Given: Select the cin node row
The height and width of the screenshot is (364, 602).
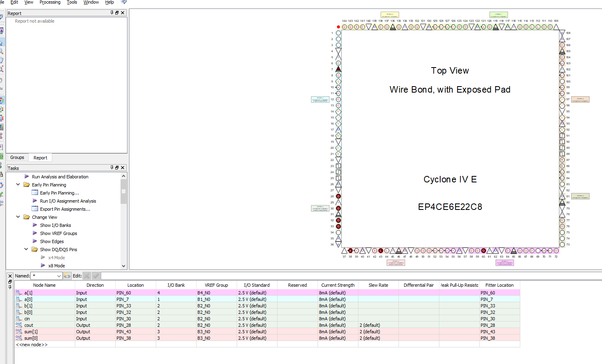Looking at the screenshot, I should pyautogui.click(x=267, y=319).
